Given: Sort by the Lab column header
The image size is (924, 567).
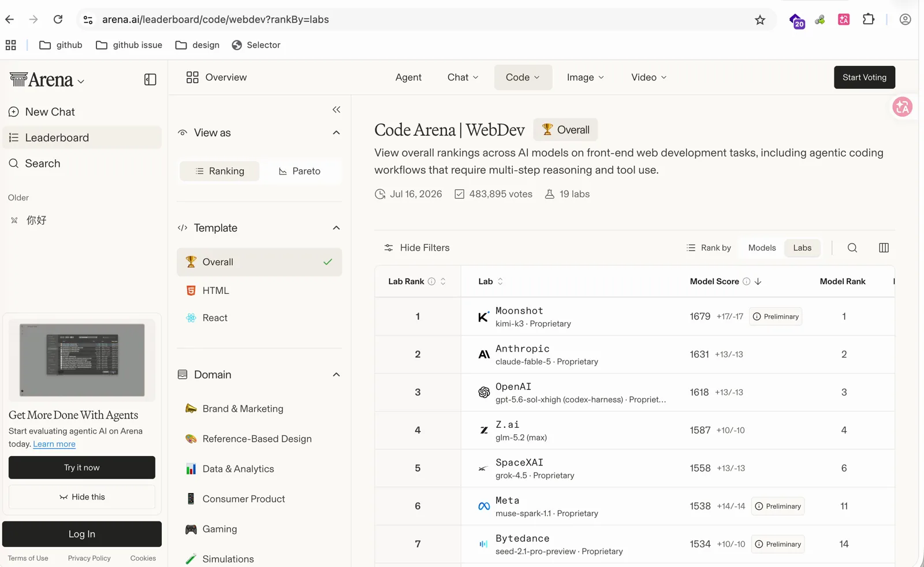Looking at the screenshot, I should tap(490, 282).
